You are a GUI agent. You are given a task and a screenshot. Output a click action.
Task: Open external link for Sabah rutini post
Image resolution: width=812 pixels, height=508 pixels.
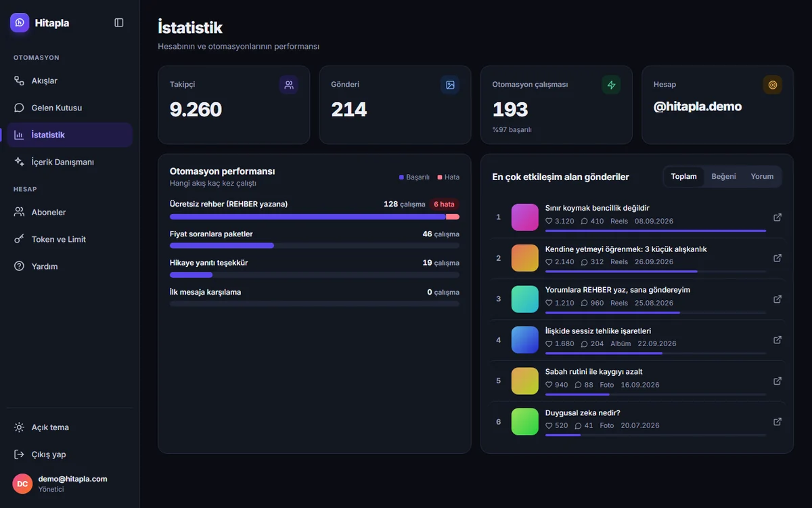777,381
